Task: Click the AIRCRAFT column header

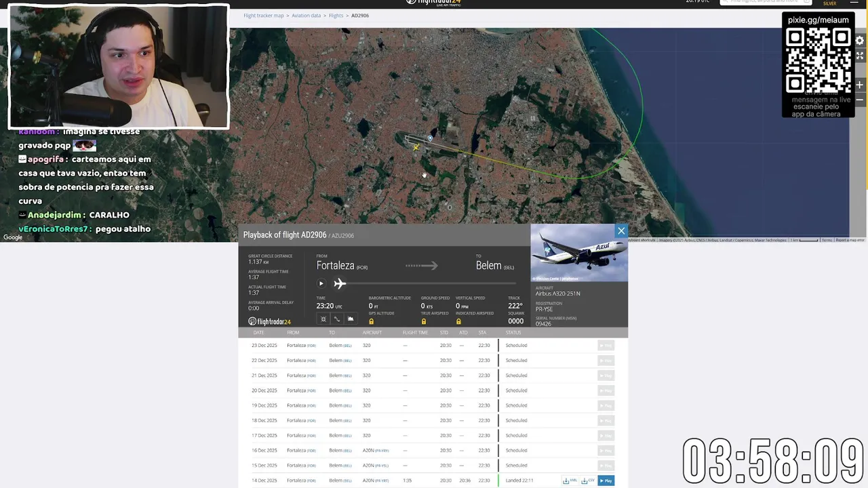Action: pos(372,333)
